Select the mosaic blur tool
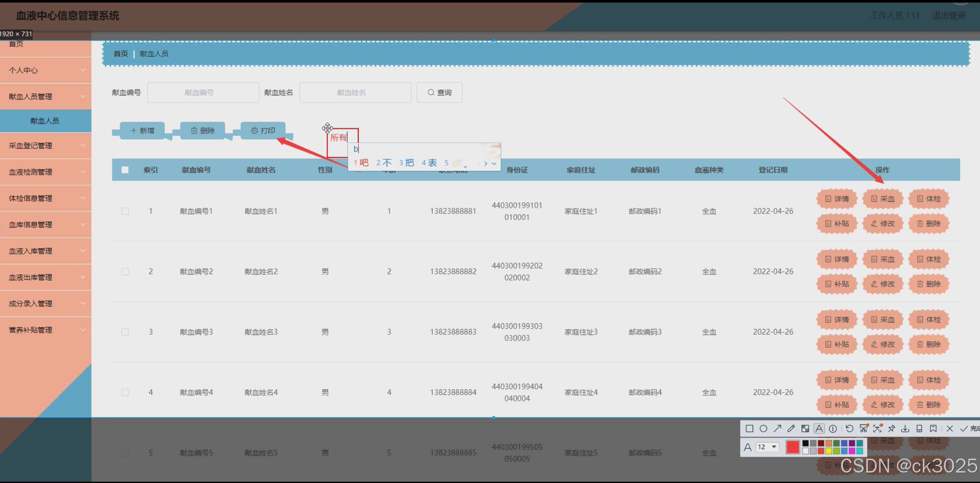Screen dimensions: 980x483 pyautogui.click(x=805, y=429)
